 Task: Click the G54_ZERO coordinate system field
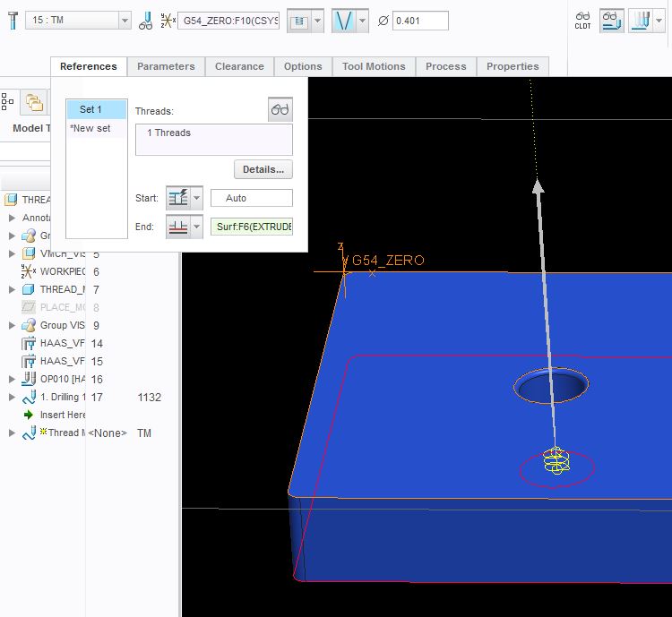(x=228, y=20)
